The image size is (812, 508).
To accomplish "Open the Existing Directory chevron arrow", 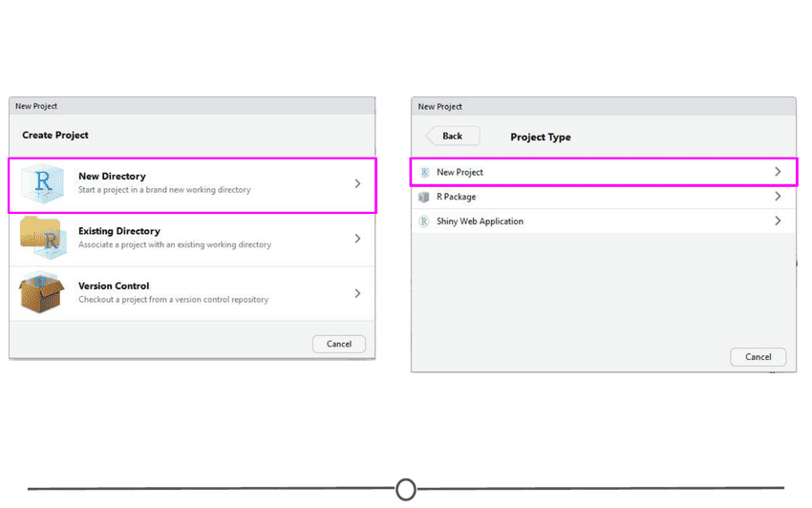I will coord(357,238).
